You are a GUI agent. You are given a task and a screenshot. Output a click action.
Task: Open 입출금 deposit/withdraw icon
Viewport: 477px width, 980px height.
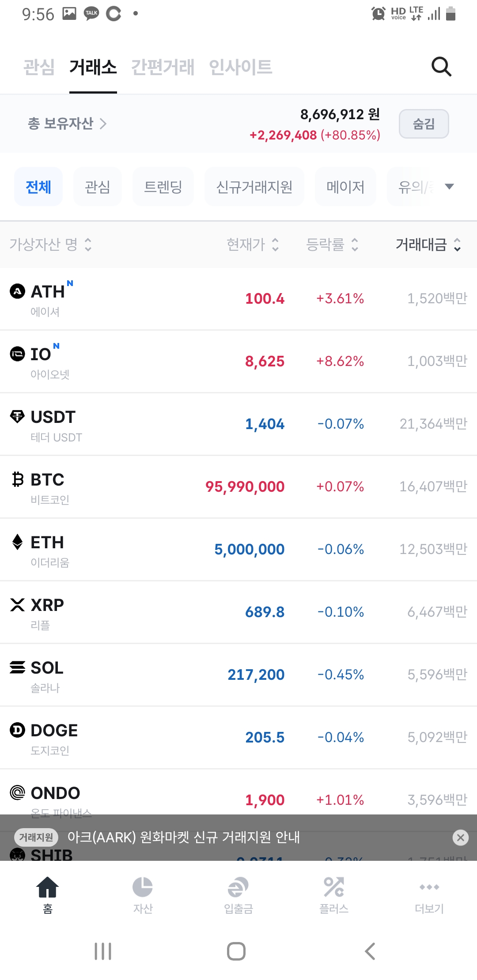pyautogui.click(x=238, y=887)
